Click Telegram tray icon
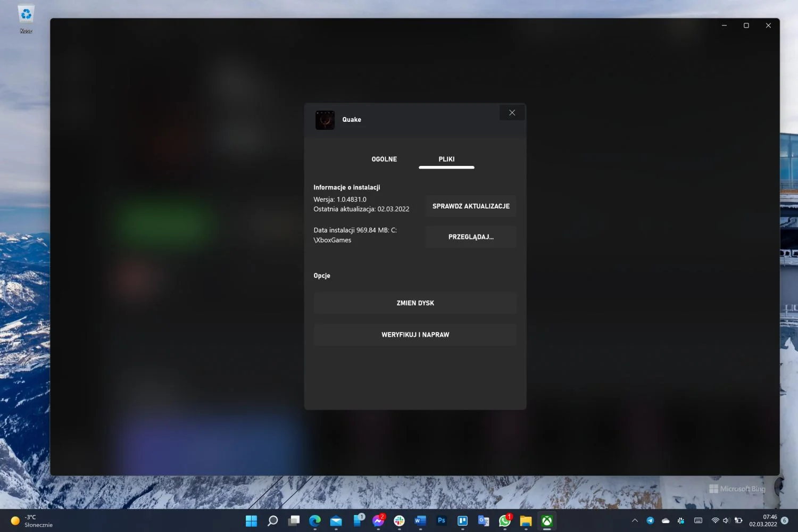The width and height of the screenshot is (798, 532). (650, 521)
